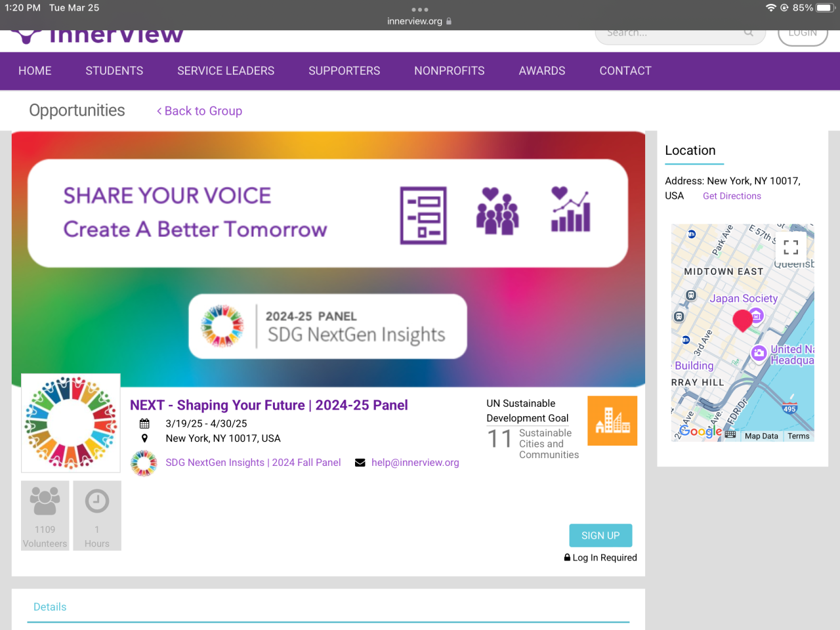The image size is (840, 630).
Task: Click the 3/19/25 - 4/30/25 date text
Action: coord(206,424)
